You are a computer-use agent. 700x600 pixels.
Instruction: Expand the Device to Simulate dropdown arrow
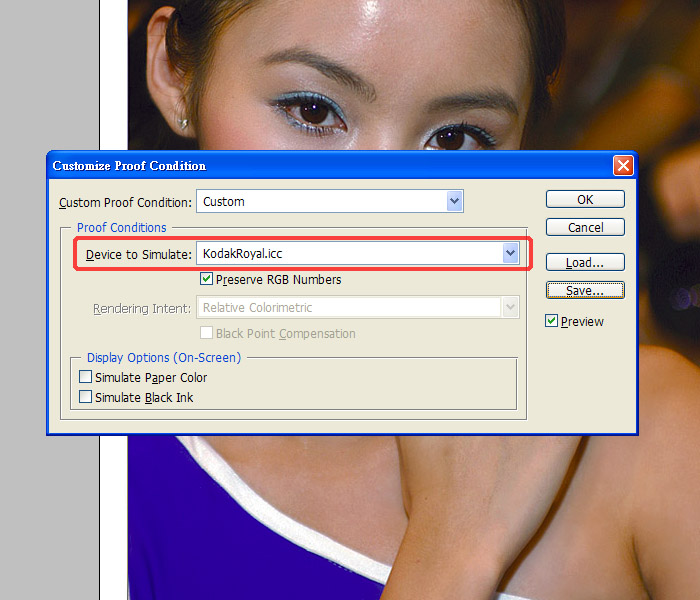tap(510, 254)
